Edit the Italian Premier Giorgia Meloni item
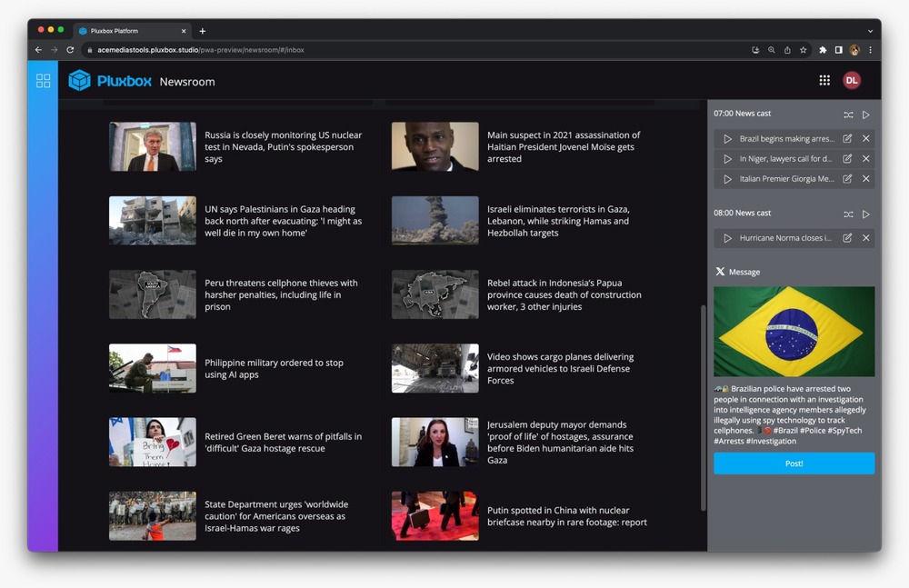Image resolution: width=909 pixels, height=588 pixels. tap(847, 179)
